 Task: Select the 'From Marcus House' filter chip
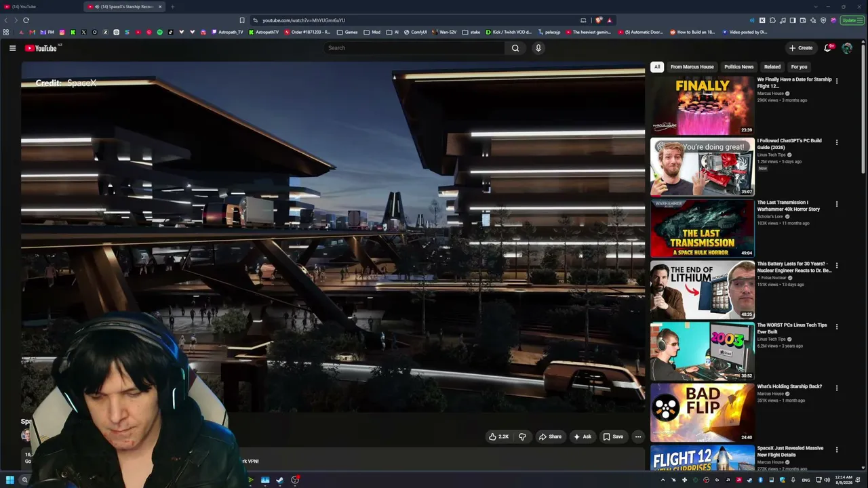point(692,67)
